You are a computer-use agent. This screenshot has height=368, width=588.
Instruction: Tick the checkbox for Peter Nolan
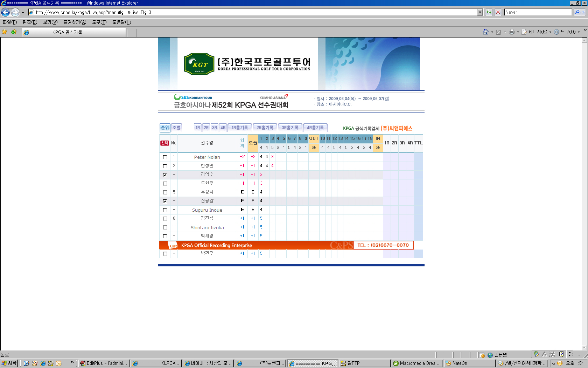pos(165,157)
